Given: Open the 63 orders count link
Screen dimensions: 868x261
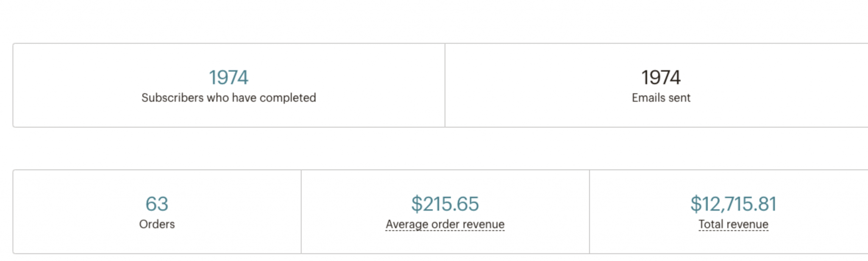Looking at the screenshot, I should point(157,204).
